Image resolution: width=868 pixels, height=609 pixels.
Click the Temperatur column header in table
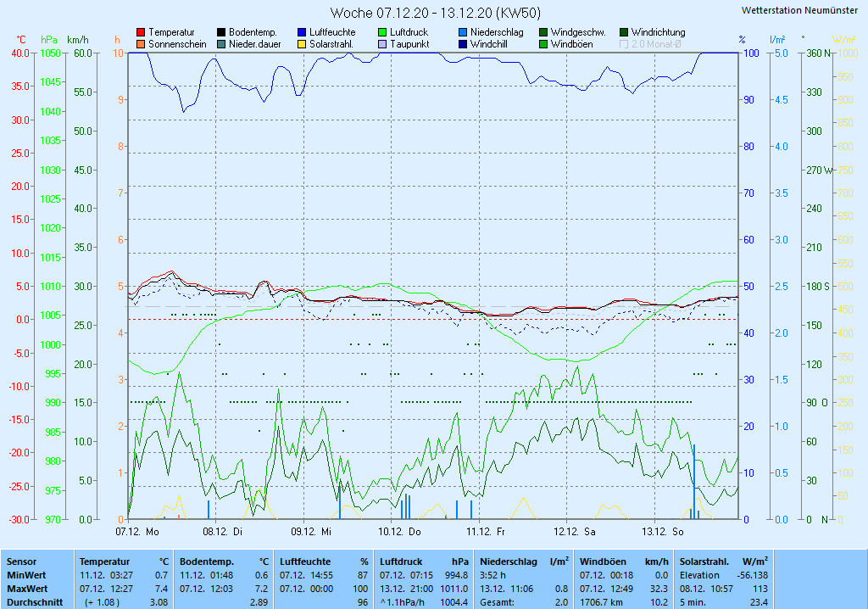click(104, 562)
